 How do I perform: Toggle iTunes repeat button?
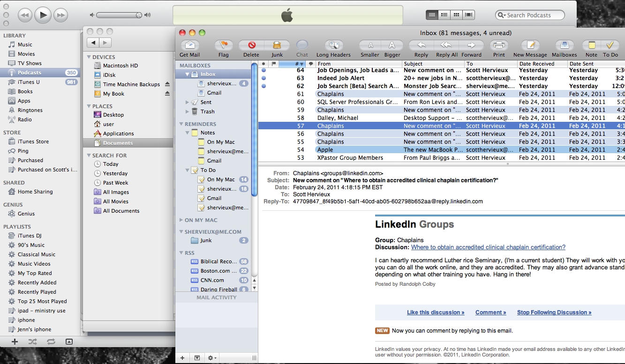tap(51, 342)
